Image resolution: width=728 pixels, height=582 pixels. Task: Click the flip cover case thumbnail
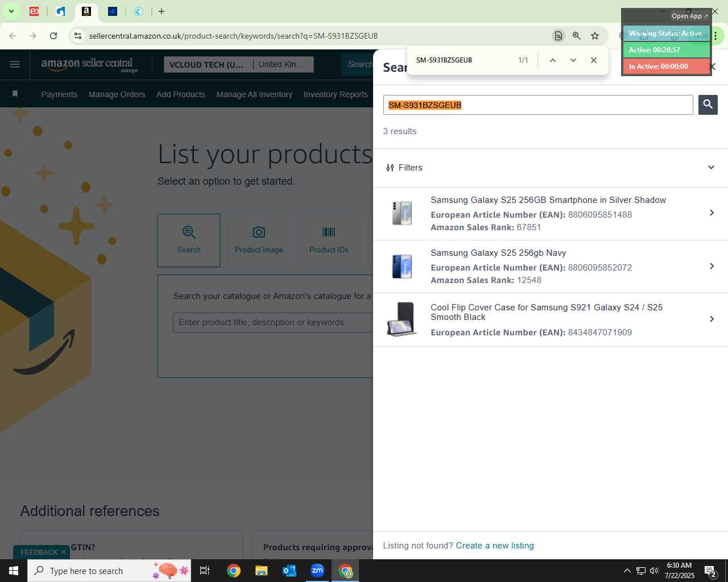[x=401, y=319]
